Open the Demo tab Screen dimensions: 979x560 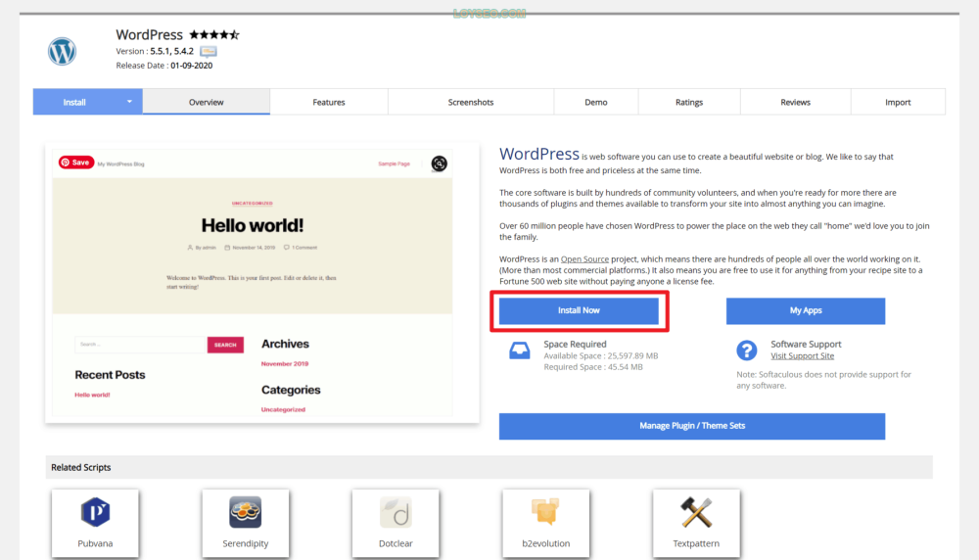(596, 103)
